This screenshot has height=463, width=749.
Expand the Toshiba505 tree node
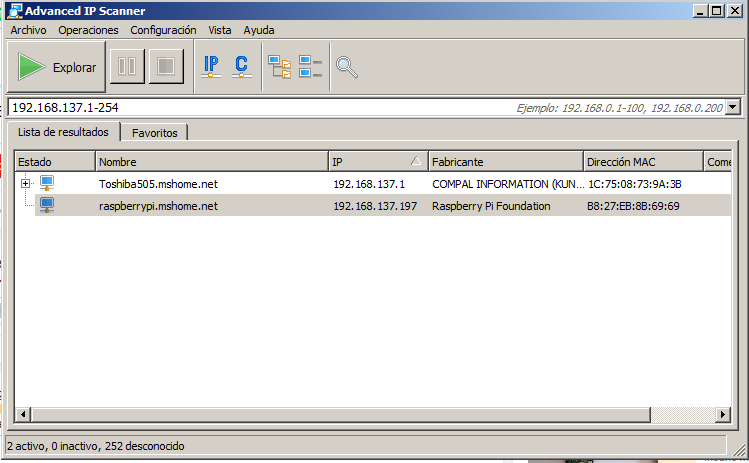(26, 183)
